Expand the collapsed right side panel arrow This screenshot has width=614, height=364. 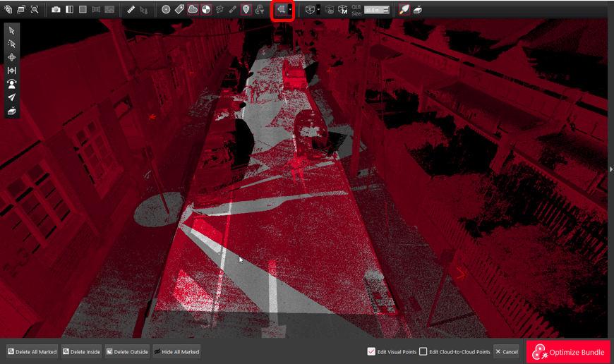(610, 169)
